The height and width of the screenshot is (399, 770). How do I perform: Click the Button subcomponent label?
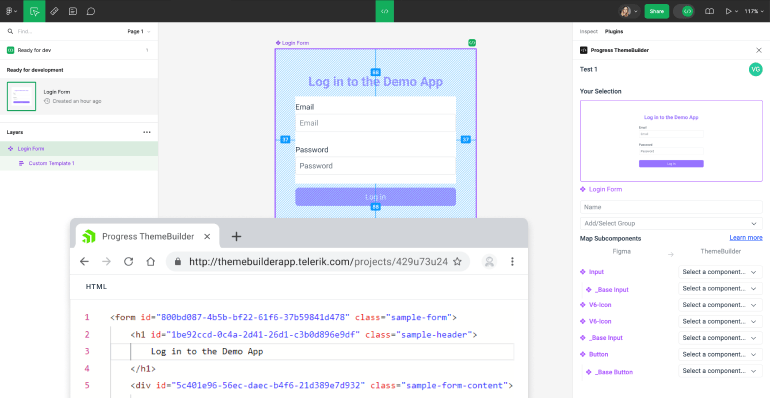click(x=599, y=354)
